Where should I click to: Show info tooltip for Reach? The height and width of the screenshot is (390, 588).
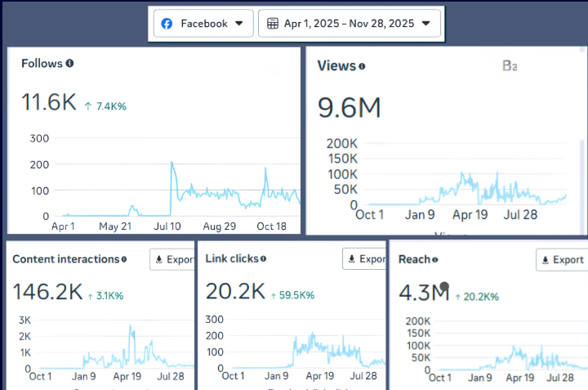click(x=435, y=259)
